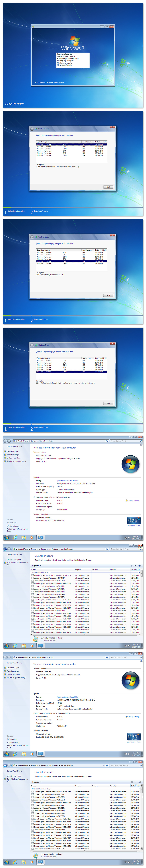Click help question-mark icon in 32-bit System window
Screen dimensions: 146x868
[x=141, y=445]
